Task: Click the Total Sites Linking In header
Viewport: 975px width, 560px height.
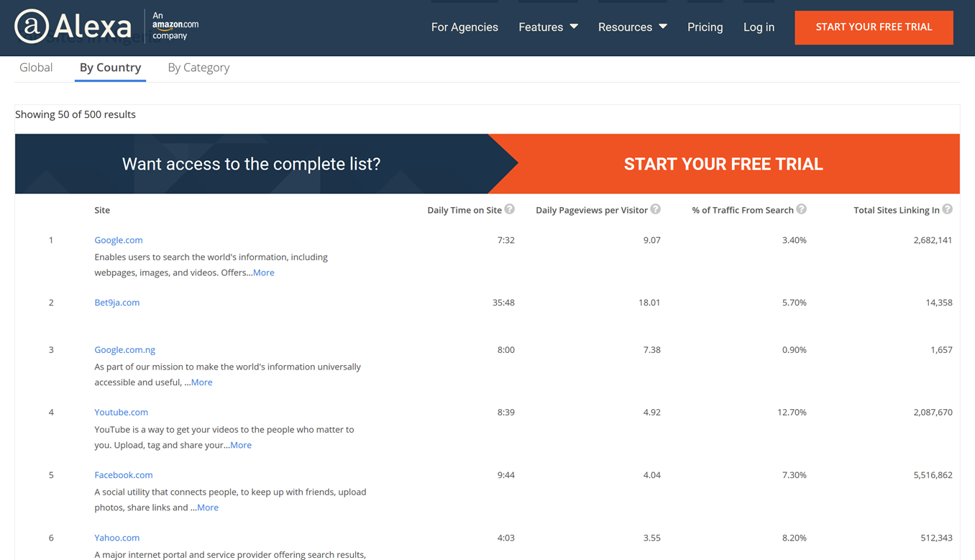Action: coord(897,210)
